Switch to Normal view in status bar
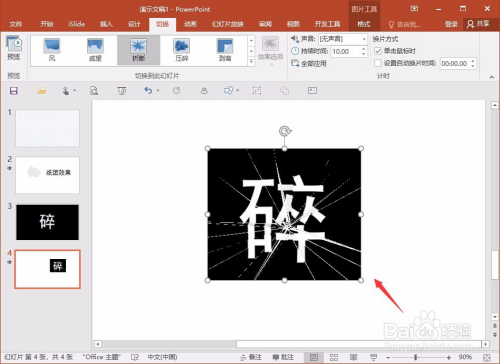 tap(314, 358)
